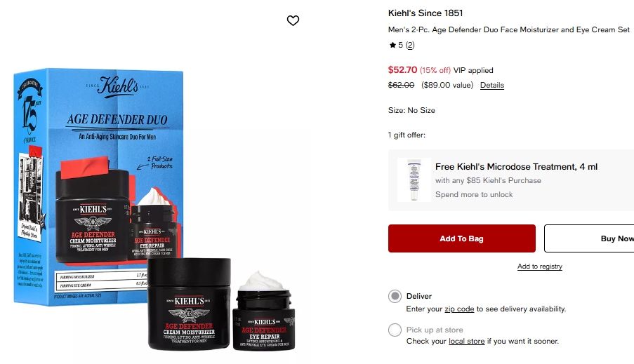
Task: Click the heart favorite icon
Action: (x=293, y=20)
